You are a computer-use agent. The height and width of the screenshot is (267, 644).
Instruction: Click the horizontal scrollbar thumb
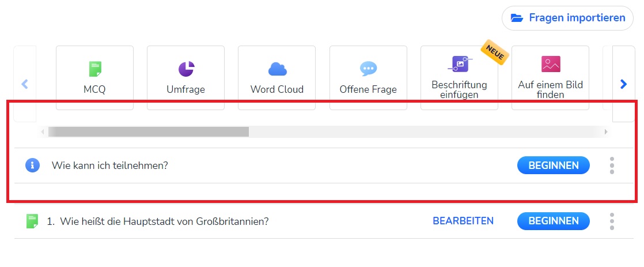point(148,132)
